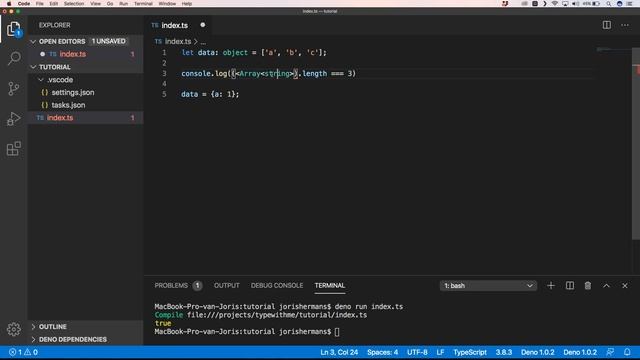640x360 pixels.
Task: Open the Manage gear settings menu
Action: (13, 329)
